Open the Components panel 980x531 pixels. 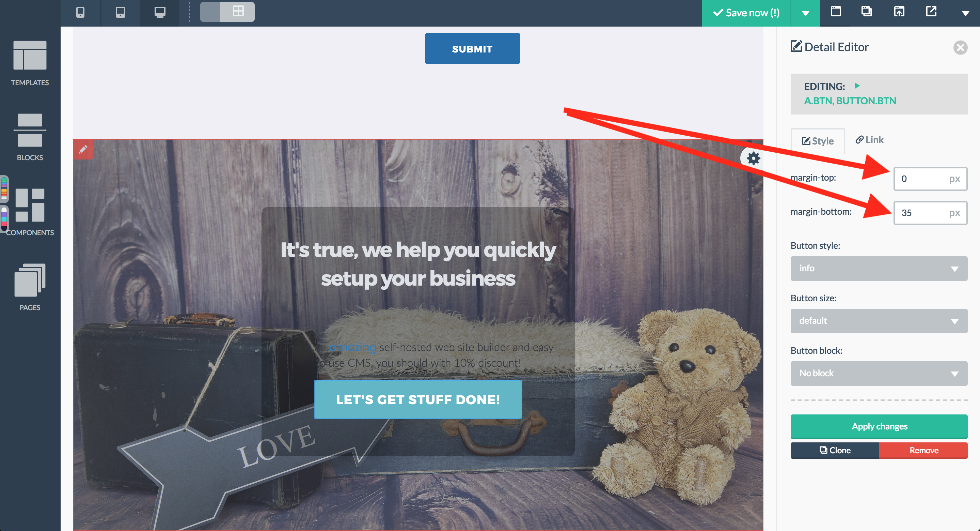[30, 212]
